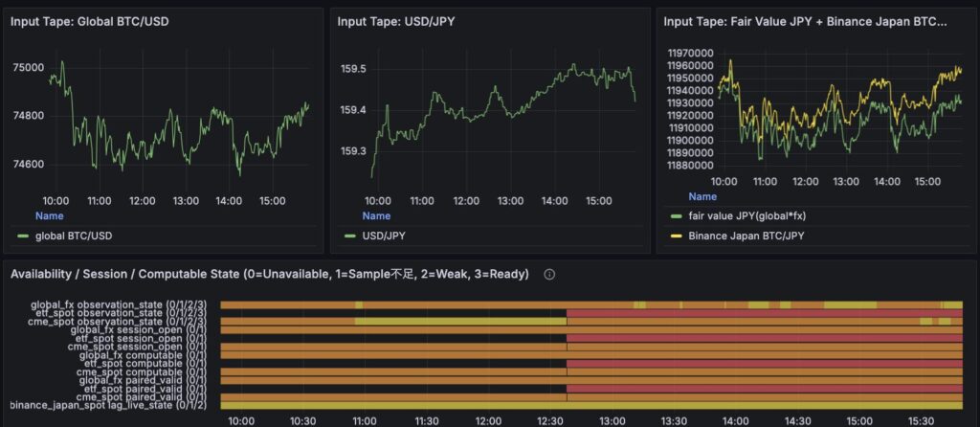Sort USD/JPY legend by Name header
The image size is (980, 427).
376,216
